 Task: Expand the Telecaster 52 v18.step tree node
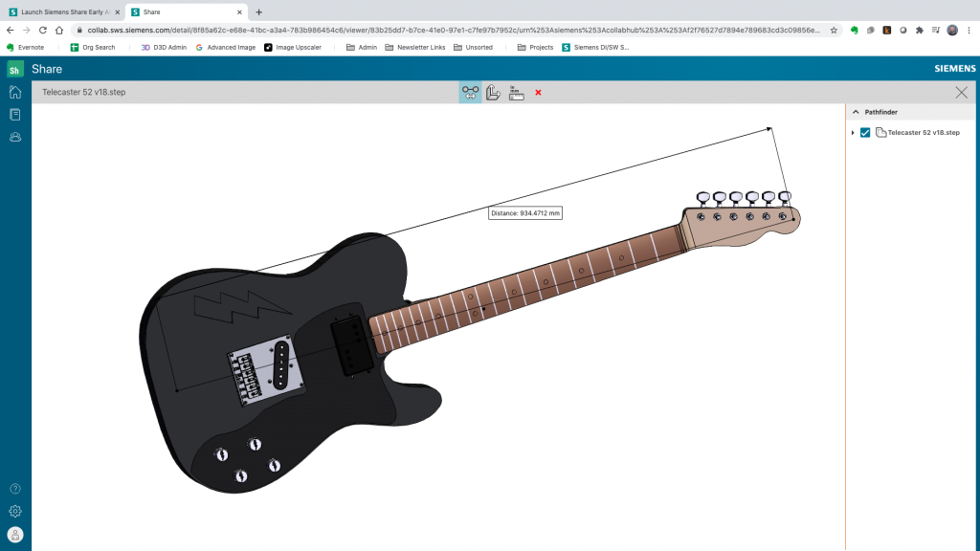(x=853, y=132)
